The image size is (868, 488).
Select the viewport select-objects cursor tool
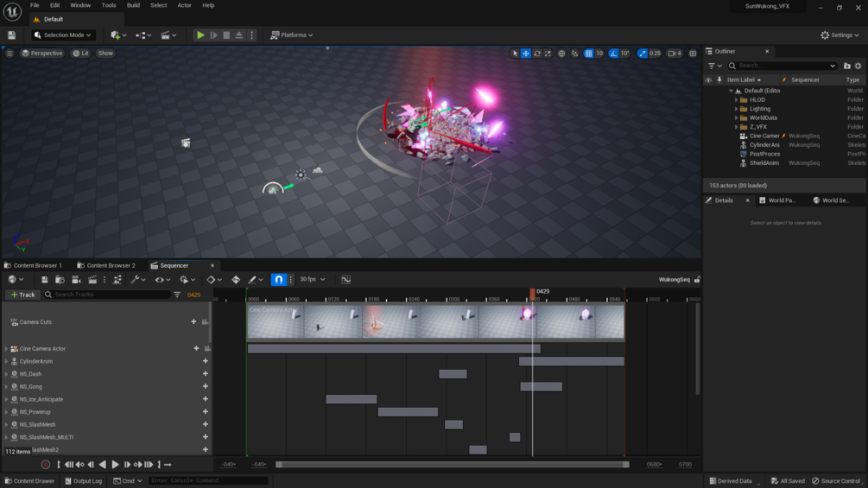[515, 54]
